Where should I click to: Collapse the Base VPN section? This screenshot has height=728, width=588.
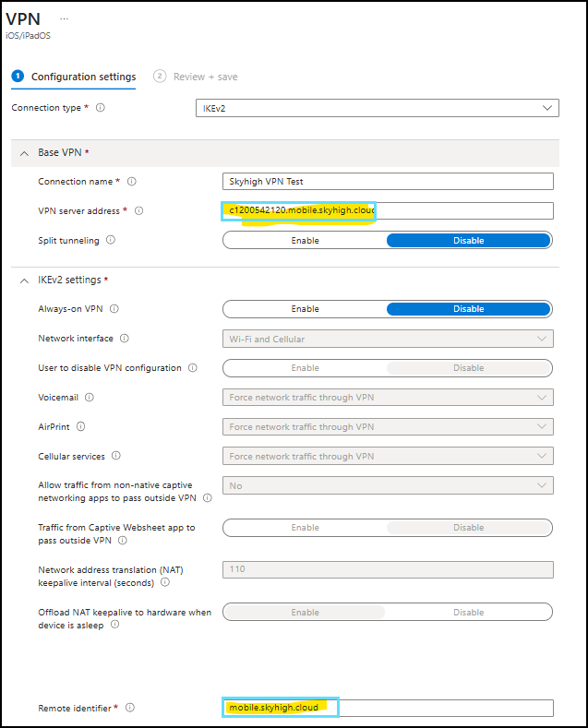[x=24, y=152]
